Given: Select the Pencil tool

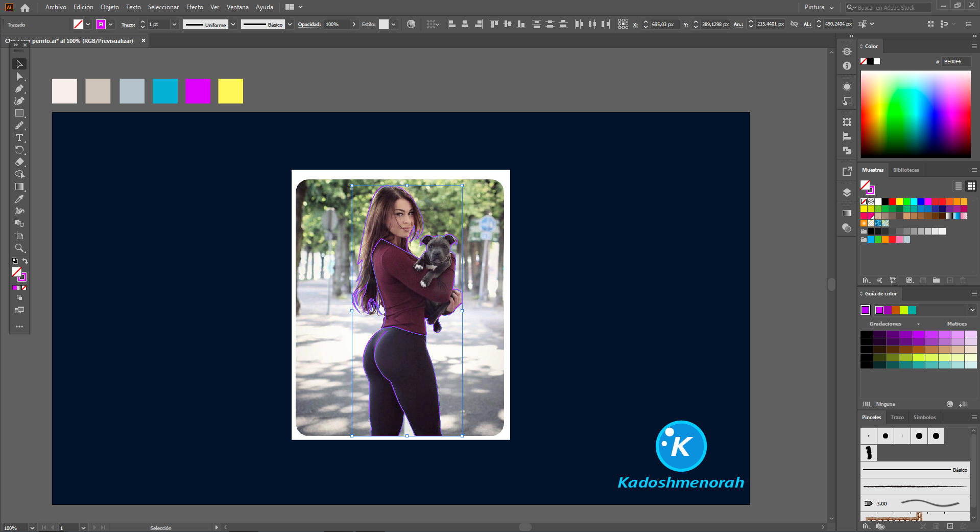Looking at the screenshot, I should tap(19, 126).
